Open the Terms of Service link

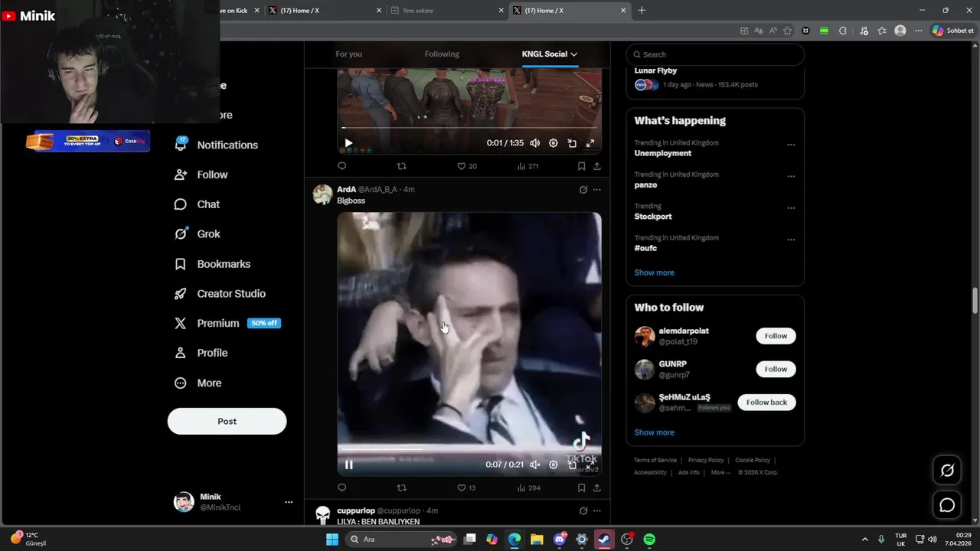point(655,460)
